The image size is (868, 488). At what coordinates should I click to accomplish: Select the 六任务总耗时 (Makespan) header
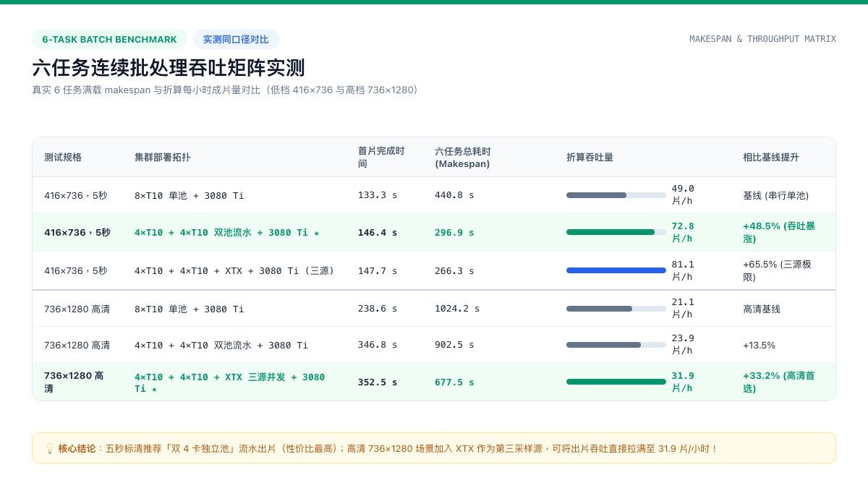(x=463, y=158)
